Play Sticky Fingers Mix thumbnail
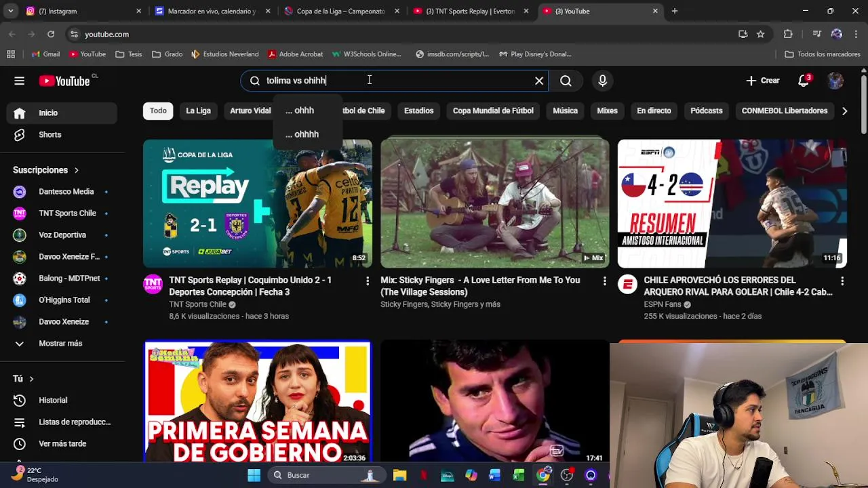The height and width of the screenshot is (488, 868). click(x=494, y=203)
